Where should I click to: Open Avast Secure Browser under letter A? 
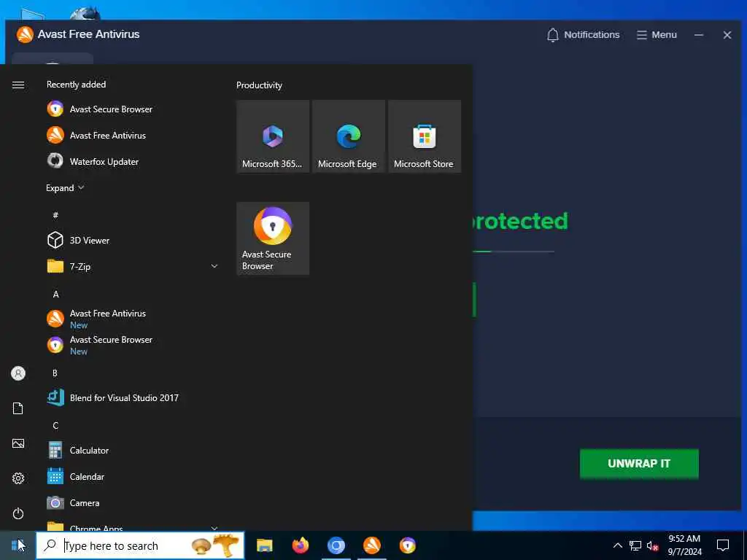(x=133, y=345)
